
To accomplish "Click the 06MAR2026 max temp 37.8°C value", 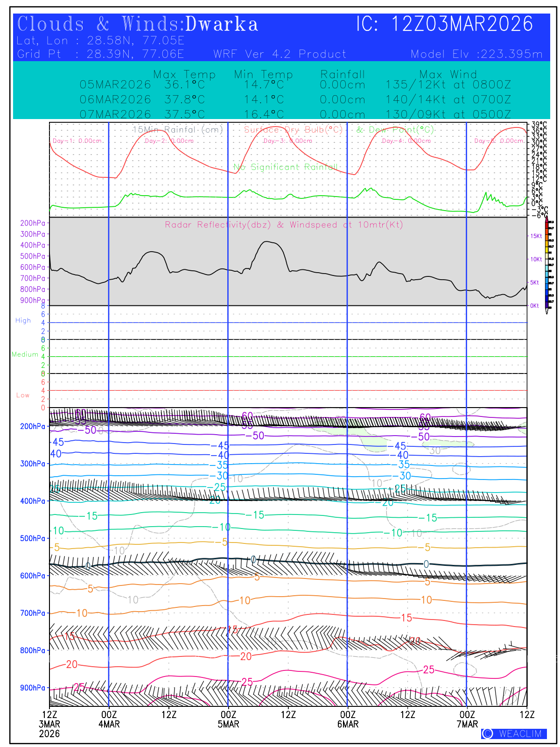I will coord(184,99).
